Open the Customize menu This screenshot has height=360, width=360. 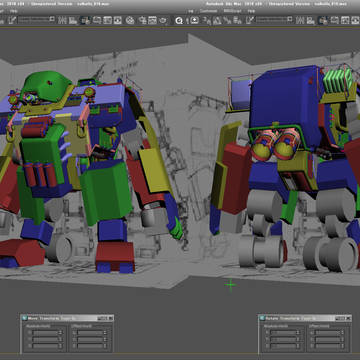coord(208,11)
